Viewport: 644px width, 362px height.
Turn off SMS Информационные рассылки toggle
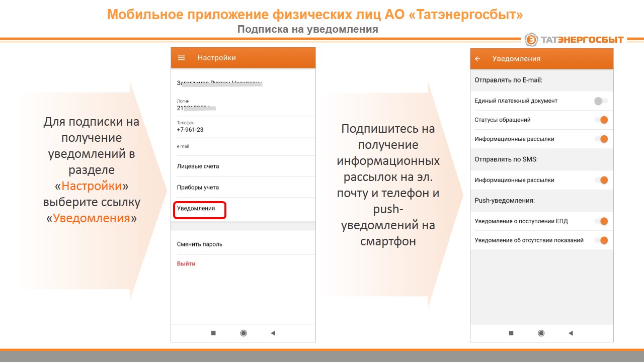(601, 180)
